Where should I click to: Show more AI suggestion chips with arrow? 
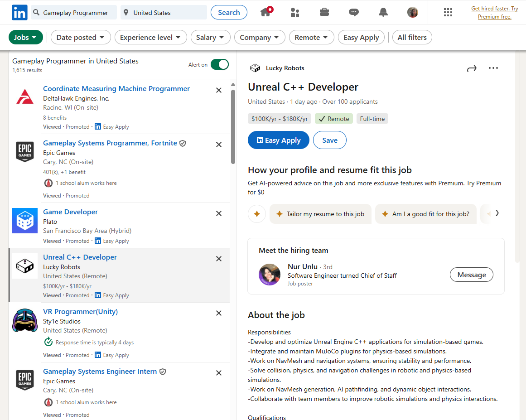click(x=497, y=213)
